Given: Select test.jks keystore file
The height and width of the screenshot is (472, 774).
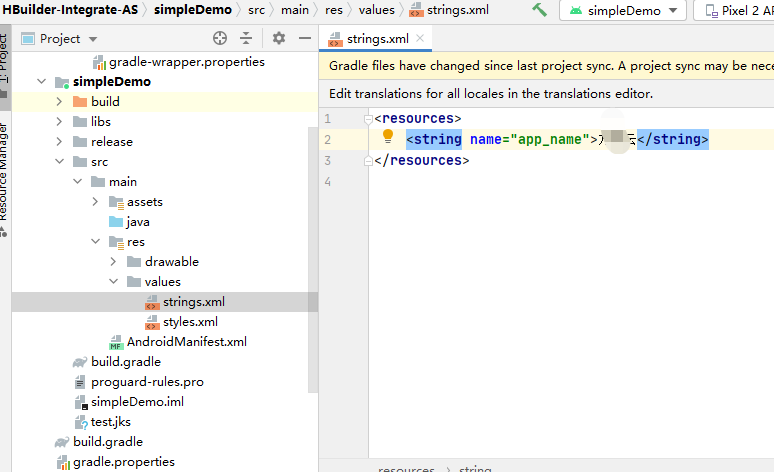Looking at the screenshot, I should pos(102,422).
